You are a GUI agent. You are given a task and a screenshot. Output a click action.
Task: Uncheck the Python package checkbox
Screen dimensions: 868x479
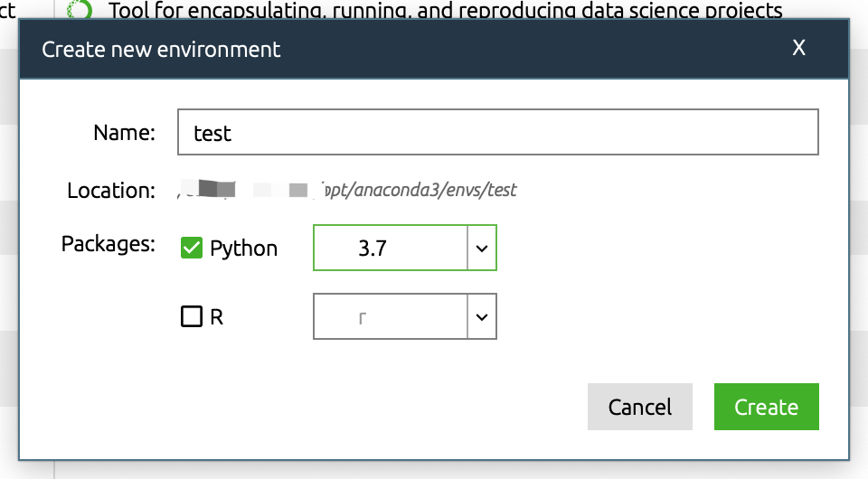(191, 248)
